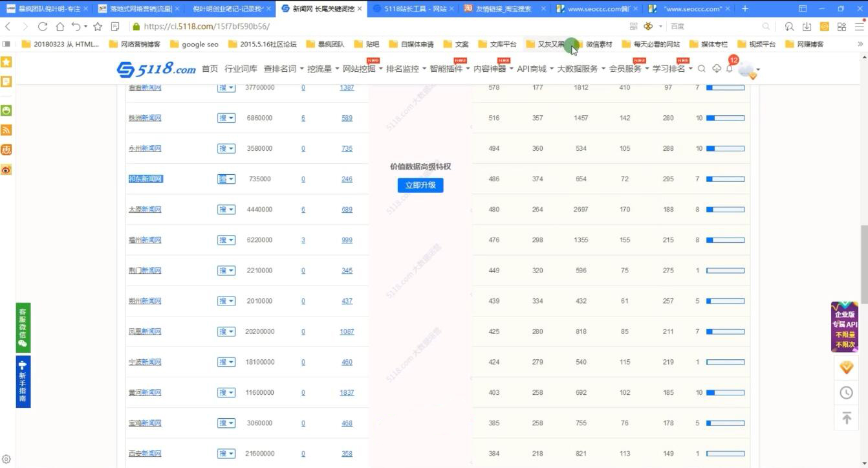The width and height of the screenshot is (868, 468).
Task: Open site search magnifier in 5118 navbar
Action: point(702,69)
